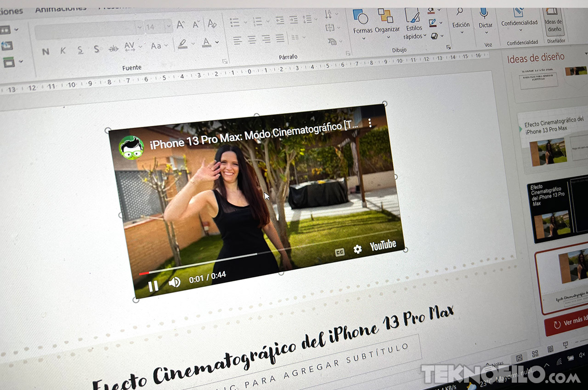This screenshot has width=588, height=390.
Task: Open slide layout dropdown
Action: [x=10, y=30]
